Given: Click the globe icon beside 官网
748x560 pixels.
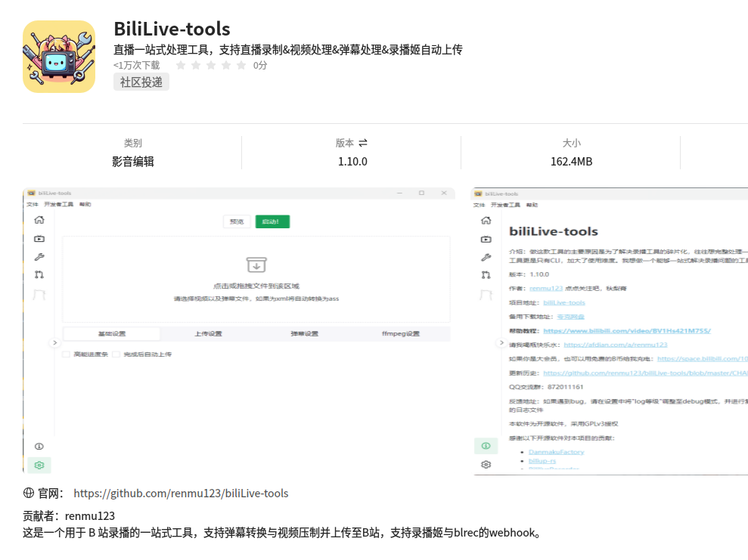Looking at the screenshot, I should pos(29,493).
